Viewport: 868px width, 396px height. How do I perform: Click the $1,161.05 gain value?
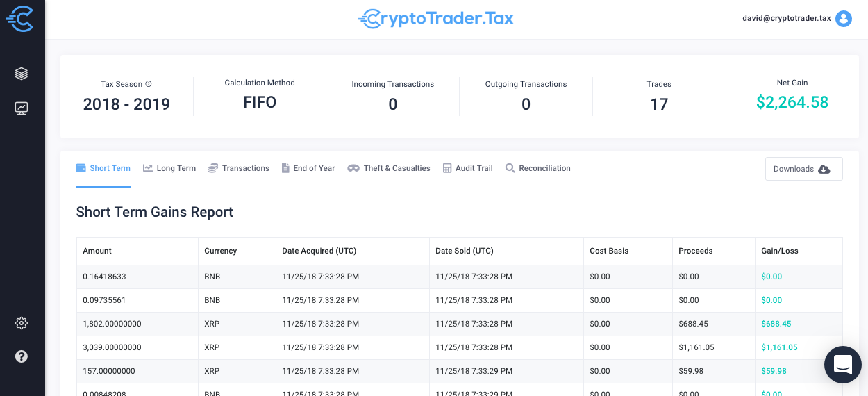tap(779, 347)
